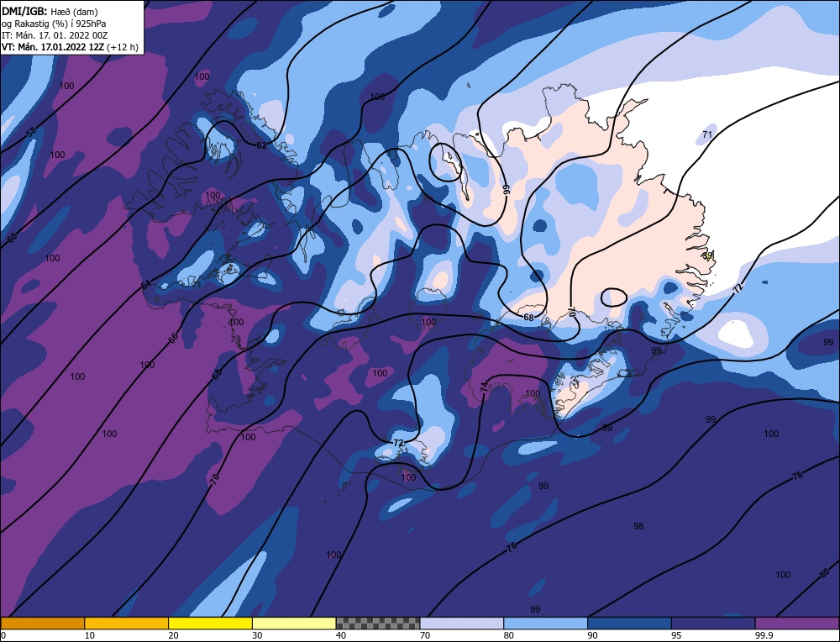Click the dark navy 95–99.9 legend swatch
This screenshot has height=642, width=840.
(x=713, y=624)
